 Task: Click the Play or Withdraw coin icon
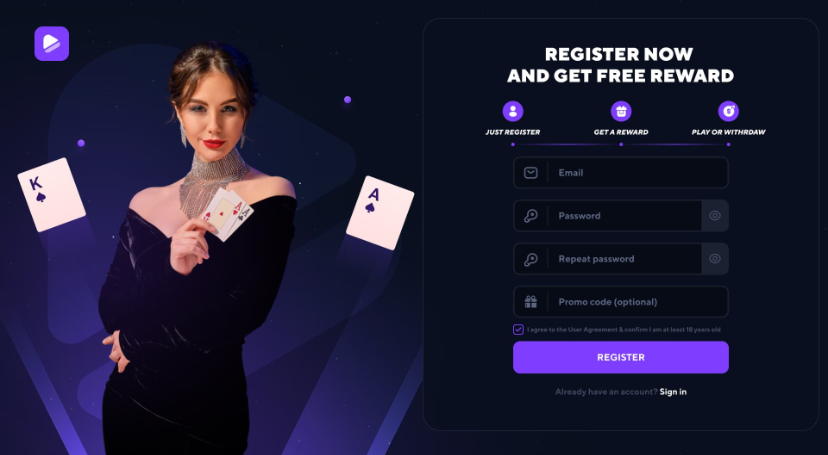pyautogui.click(x=728, y=111)
